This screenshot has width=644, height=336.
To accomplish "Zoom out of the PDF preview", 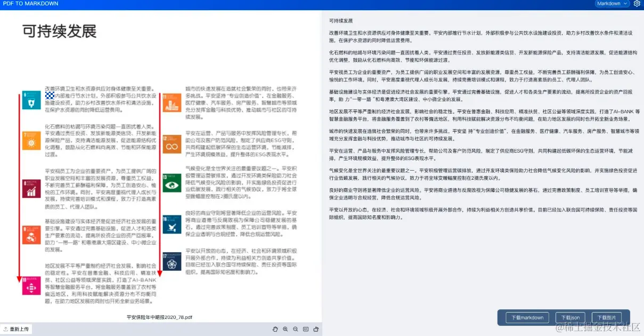I will 295,329.
